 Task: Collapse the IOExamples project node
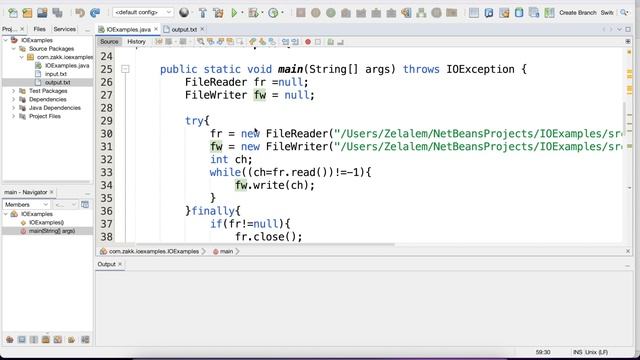(6, 40)
